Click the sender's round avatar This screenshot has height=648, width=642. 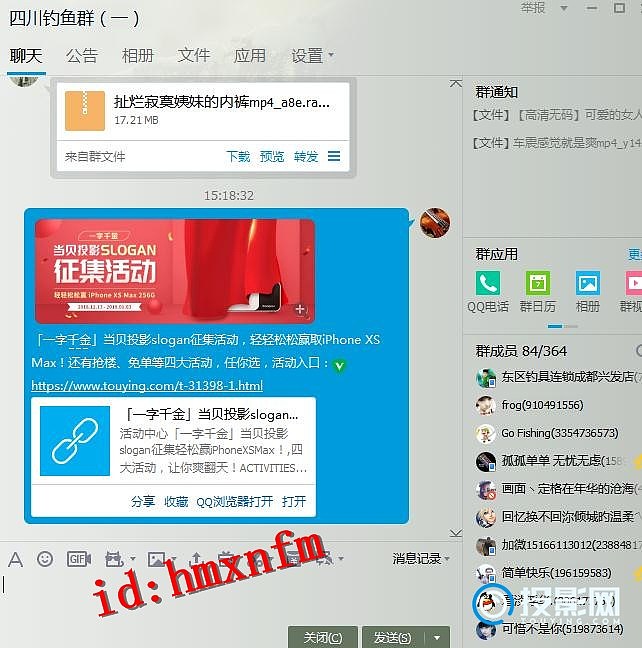click(x=435, y=223)
